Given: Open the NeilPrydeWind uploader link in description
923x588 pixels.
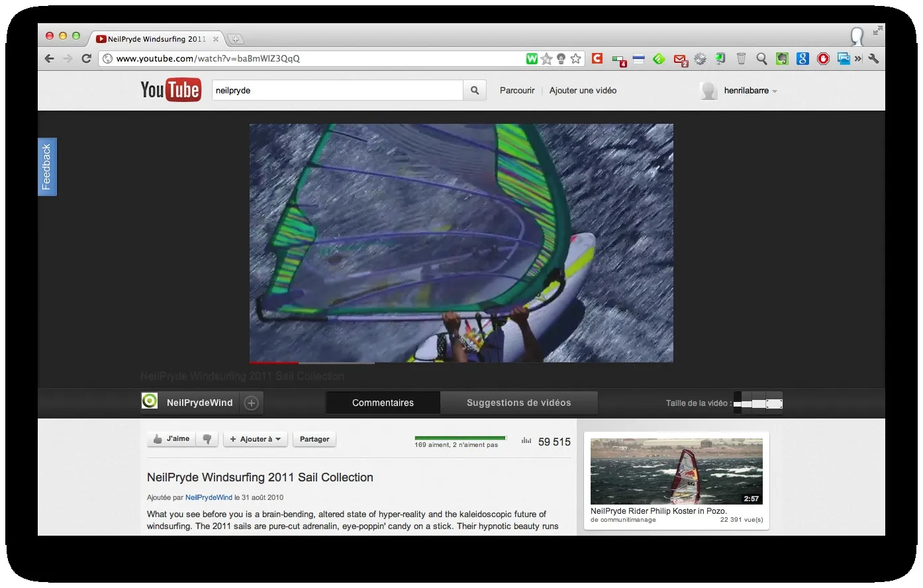Looking at the screenshot, I should click(209, 497).
